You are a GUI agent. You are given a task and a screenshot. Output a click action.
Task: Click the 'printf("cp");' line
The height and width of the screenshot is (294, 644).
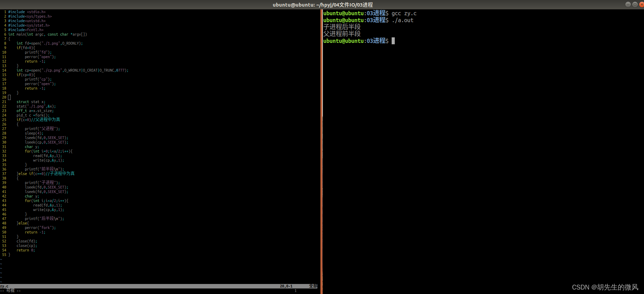[38, 79]
